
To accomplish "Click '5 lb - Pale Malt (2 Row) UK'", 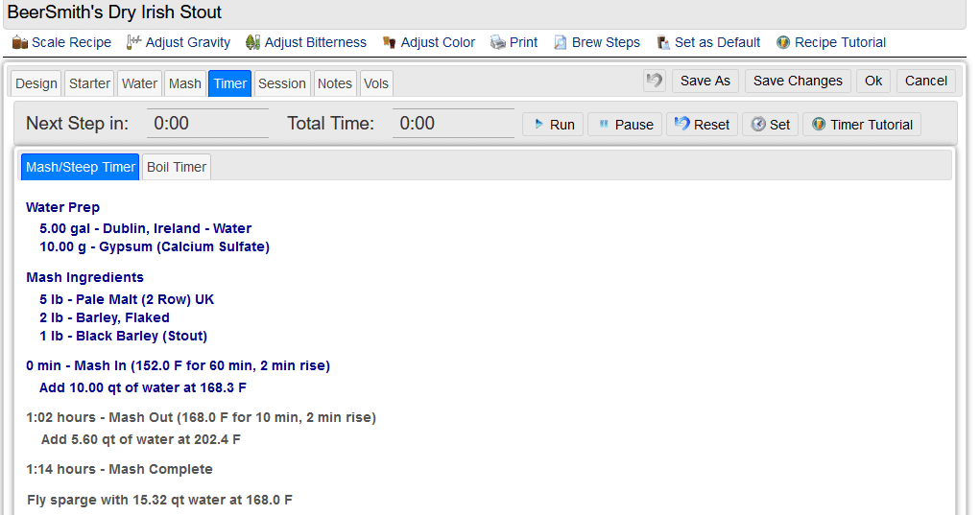I will pos(127,299).
